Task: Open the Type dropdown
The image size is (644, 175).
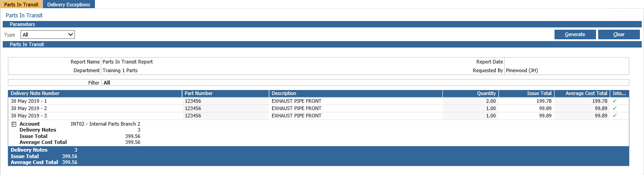Action: click(47, 34)
